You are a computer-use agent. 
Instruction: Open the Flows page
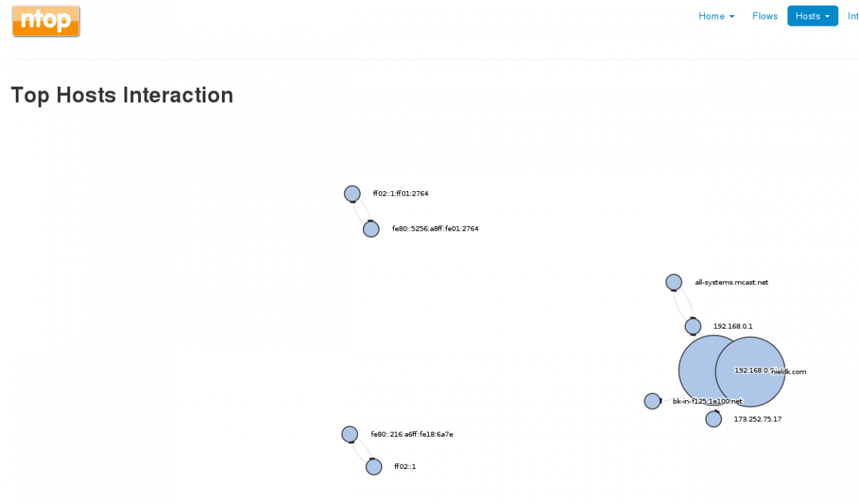click(x=765, y=16)
